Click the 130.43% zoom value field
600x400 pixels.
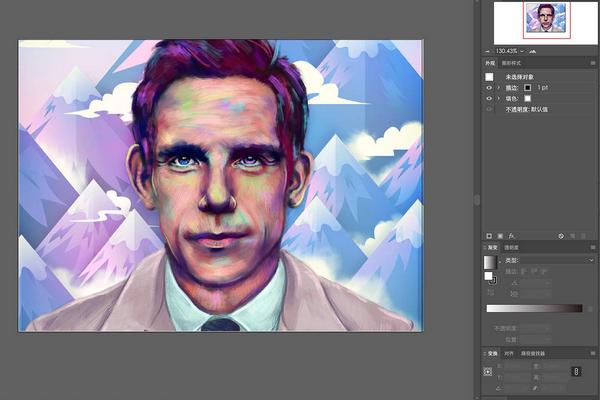click(x=506, y=51)
